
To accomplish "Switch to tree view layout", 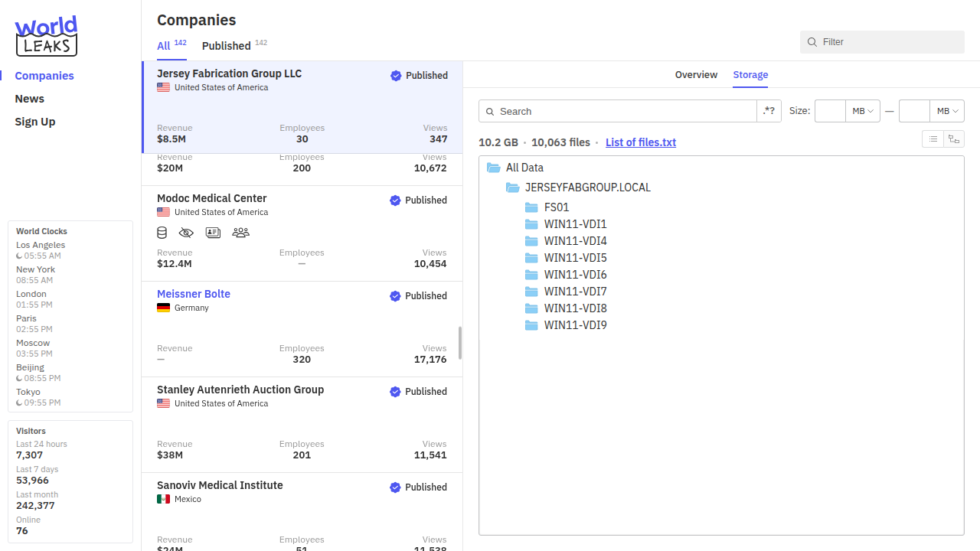I will [x=953, y=139].
